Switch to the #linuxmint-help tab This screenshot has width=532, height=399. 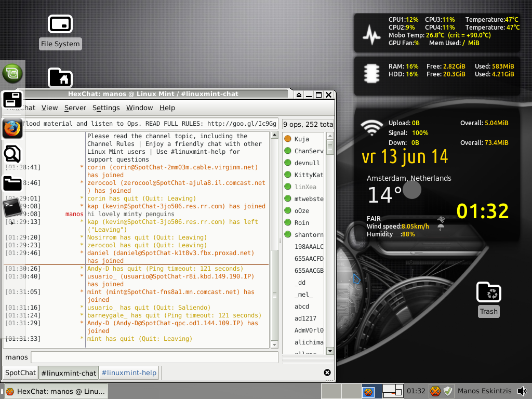pyautogui.click(x=129, y=373)
